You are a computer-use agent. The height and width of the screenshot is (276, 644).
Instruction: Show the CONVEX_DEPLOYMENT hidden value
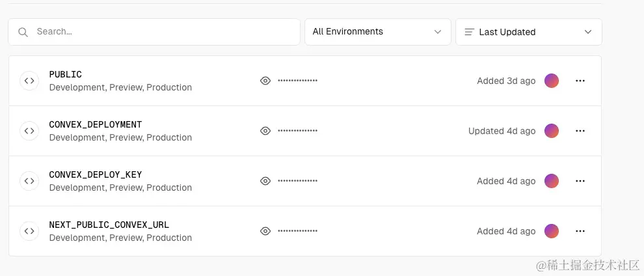(x=265, y=131)
